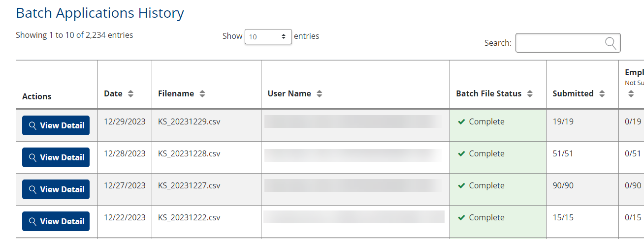View Detail for KS_20231227.csv
The height and width of the screenshot is (239, 644).
(x=56, y=189)
